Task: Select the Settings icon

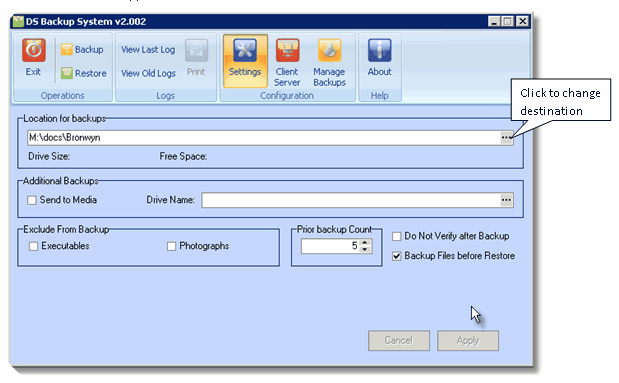Action: (245, 50)
